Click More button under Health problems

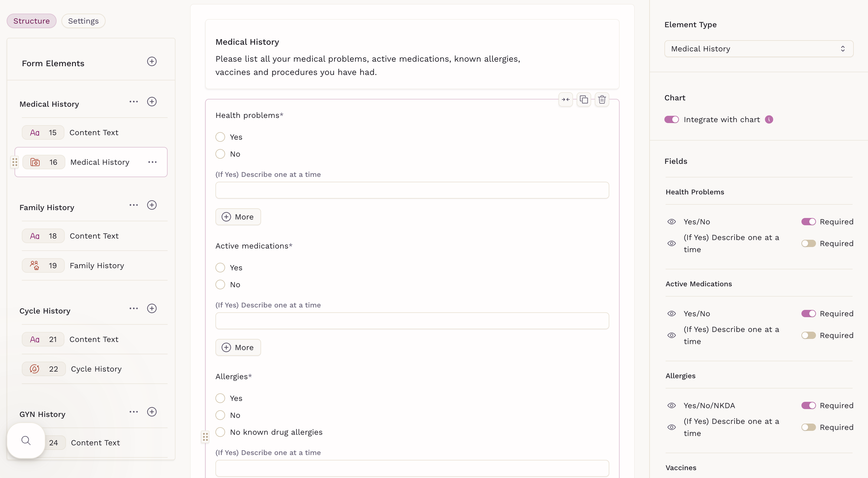238,217
